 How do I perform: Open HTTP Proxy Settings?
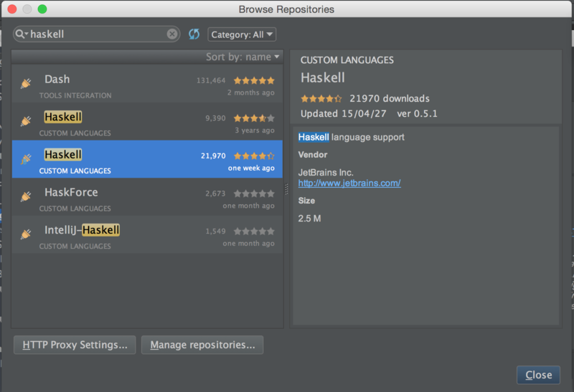75,345
